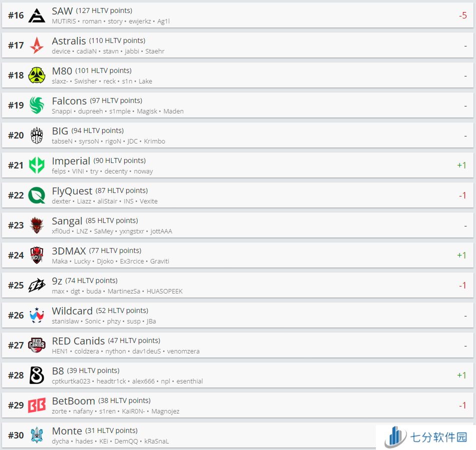Open the Monte team name link
This screenshot has width=476, height=450.
(67, 431)
